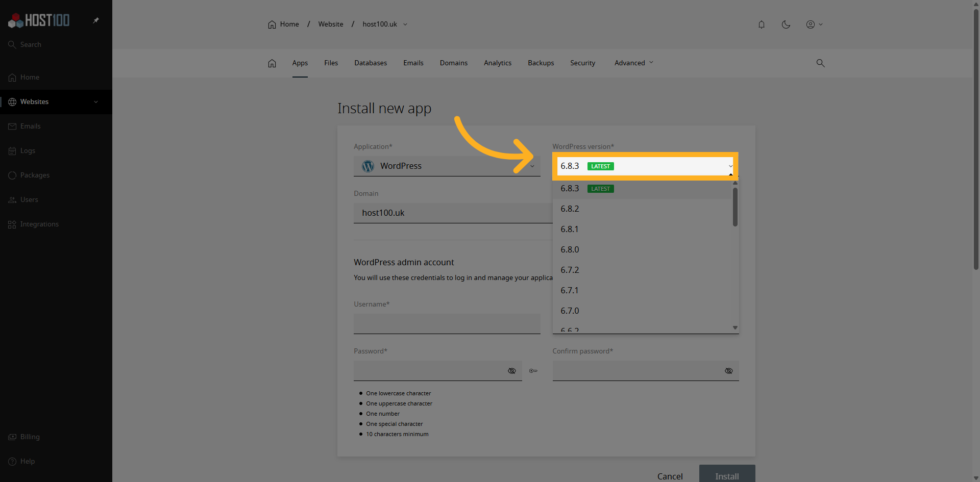Select version 6.8.1
Viewport: 980px width, 482px height.
642,229
